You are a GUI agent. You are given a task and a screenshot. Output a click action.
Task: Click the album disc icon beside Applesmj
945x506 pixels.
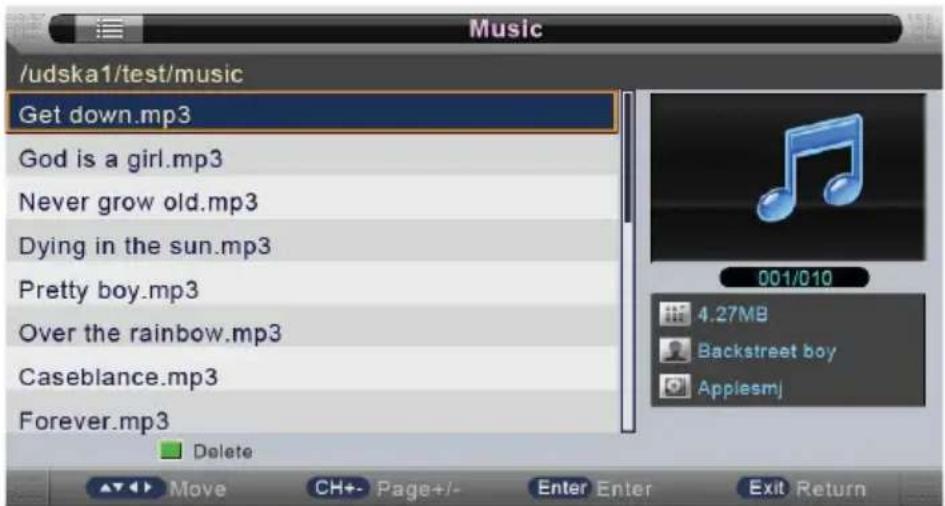click(x=674, y=387)
